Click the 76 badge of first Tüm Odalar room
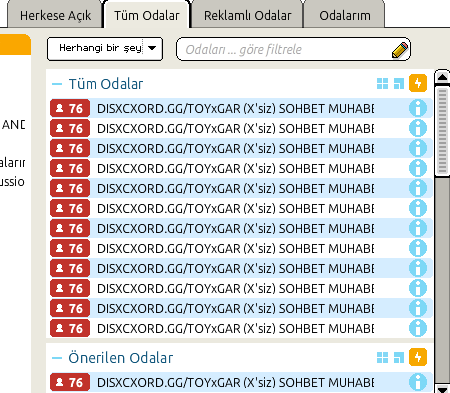The height and width of the screenshot is (393, 450). (70, 108)
